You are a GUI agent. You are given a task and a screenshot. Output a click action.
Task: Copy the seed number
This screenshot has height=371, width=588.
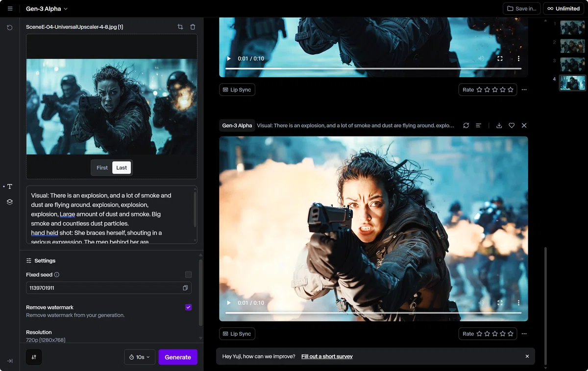(x=185, y=288)
